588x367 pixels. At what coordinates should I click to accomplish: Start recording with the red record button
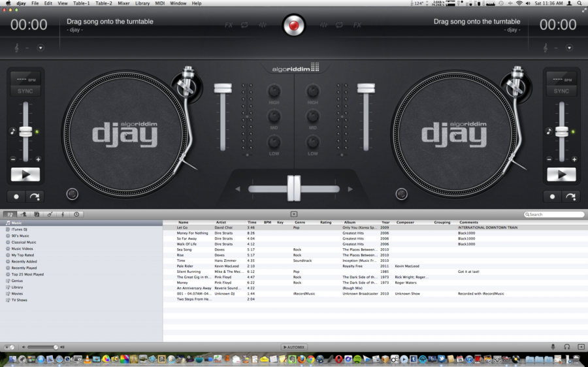coord(293,25)
